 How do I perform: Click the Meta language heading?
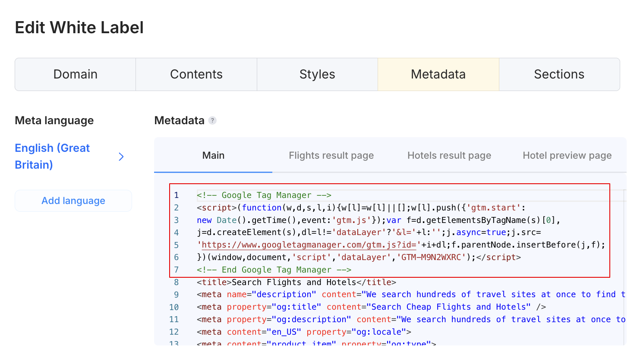pos(54,120)
